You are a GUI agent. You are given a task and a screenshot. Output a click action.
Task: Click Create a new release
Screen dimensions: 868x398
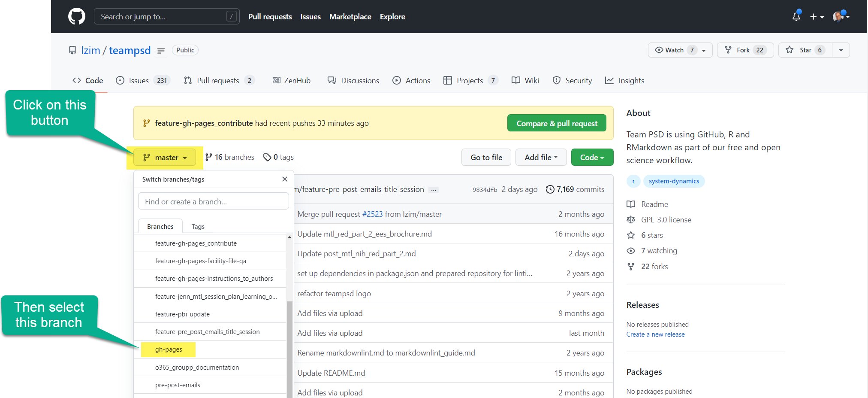tap(655, 334)
